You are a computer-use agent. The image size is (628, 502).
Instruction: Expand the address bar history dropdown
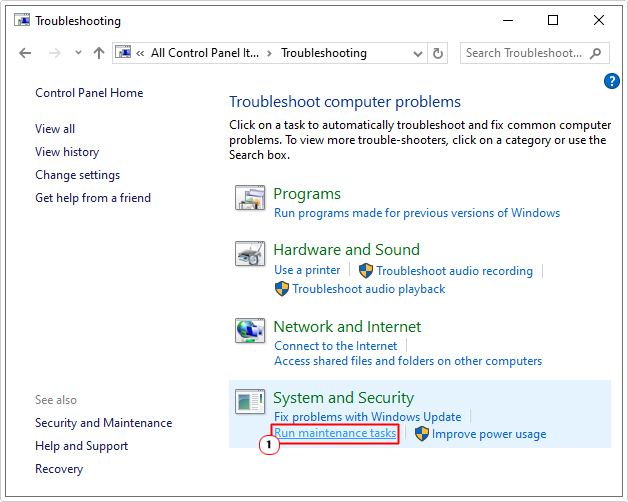point(418,53)
